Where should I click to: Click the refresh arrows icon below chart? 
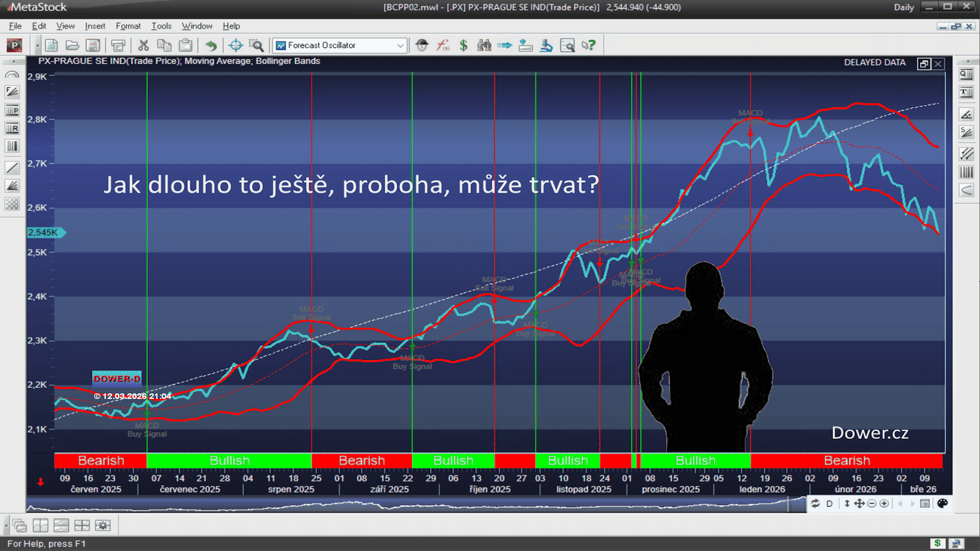(815, 504)
